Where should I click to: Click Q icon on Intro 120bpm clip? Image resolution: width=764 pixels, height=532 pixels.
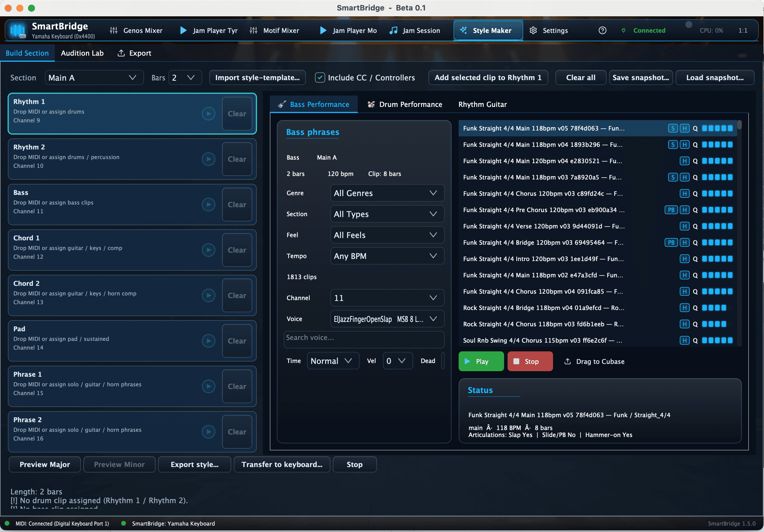(695, 259)
